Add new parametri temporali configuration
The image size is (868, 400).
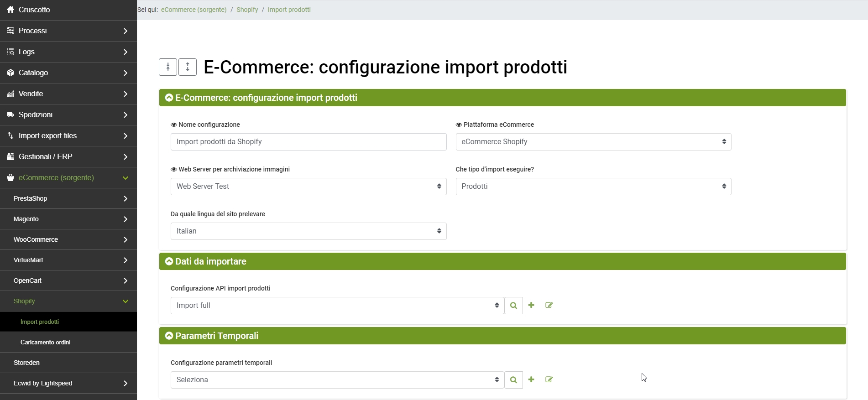pyautogui.click(x=531, y=379)
